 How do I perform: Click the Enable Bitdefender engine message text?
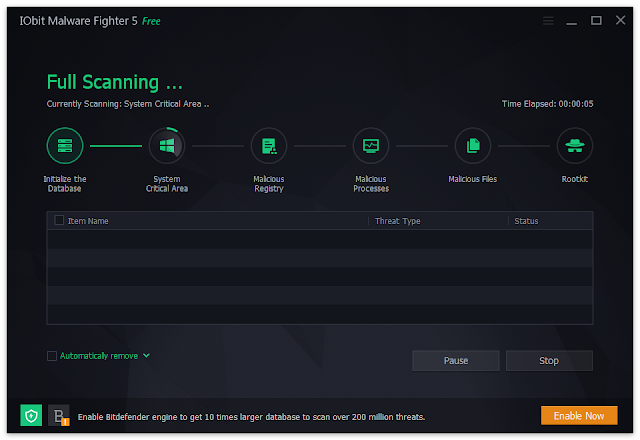(251, 417)
